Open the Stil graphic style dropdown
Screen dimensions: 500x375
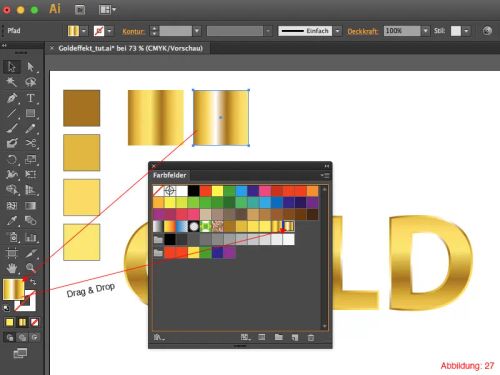pos(466,31)
